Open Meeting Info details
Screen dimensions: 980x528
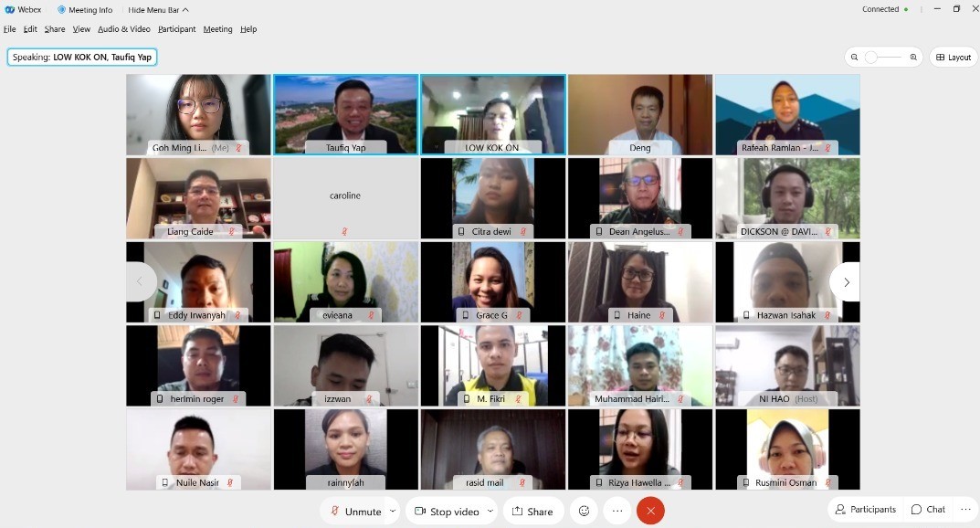tap(85, 10)
